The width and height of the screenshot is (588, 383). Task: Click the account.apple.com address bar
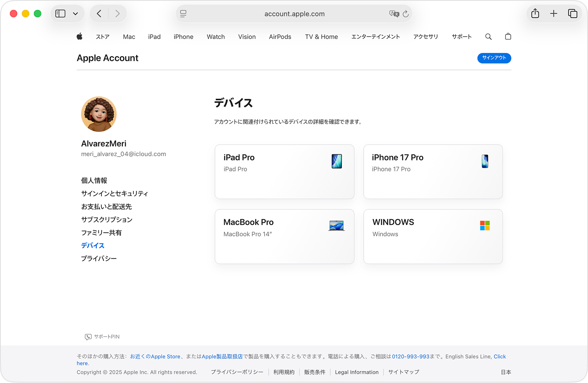294,14
